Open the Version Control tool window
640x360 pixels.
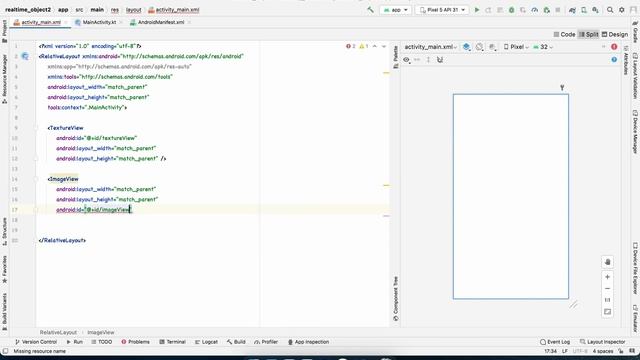click(x=36, y=342)
